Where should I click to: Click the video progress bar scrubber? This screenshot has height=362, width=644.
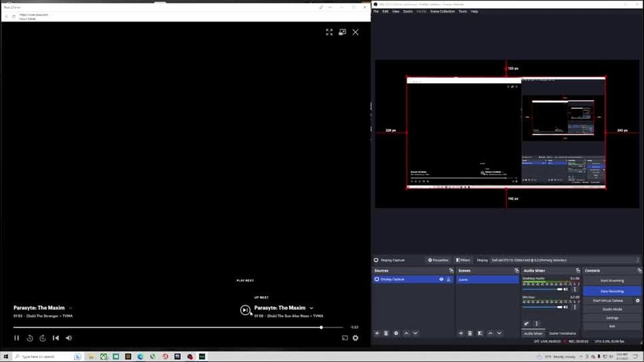coord(321,327)
